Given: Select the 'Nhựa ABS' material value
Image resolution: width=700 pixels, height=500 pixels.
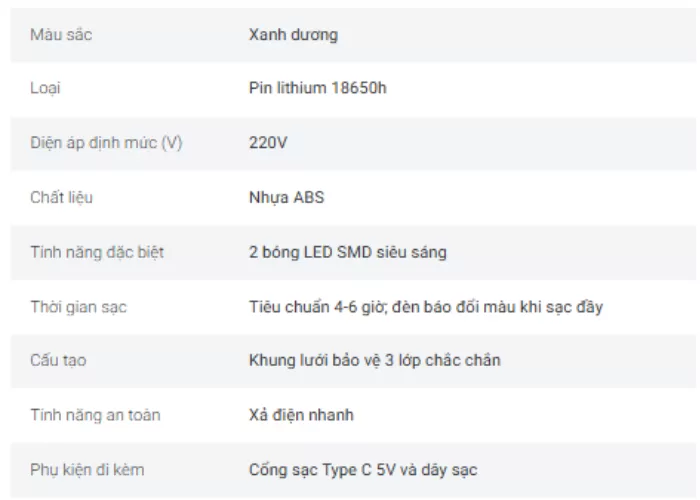Looking at the screenshot, I should click(x=286, y=198).
